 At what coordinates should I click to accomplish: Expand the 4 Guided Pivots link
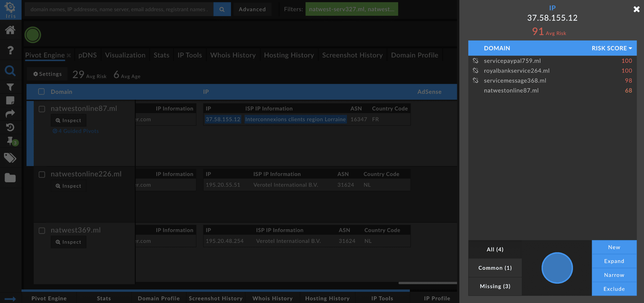[x=76, y=131]
